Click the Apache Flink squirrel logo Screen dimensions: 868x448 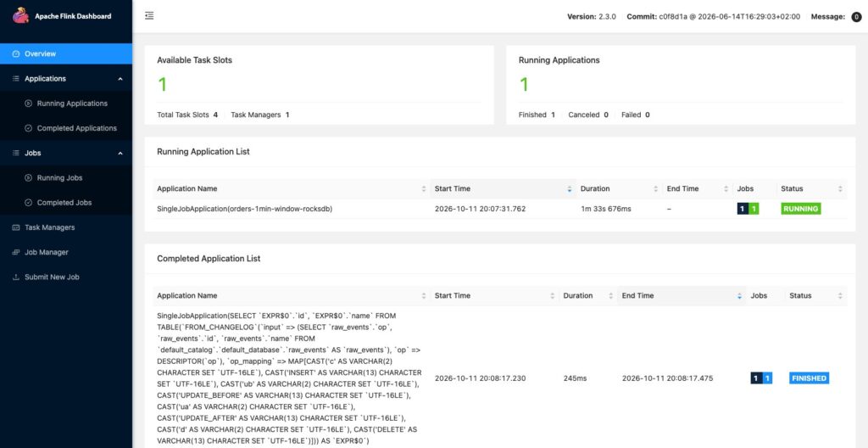tap(21, 16)
